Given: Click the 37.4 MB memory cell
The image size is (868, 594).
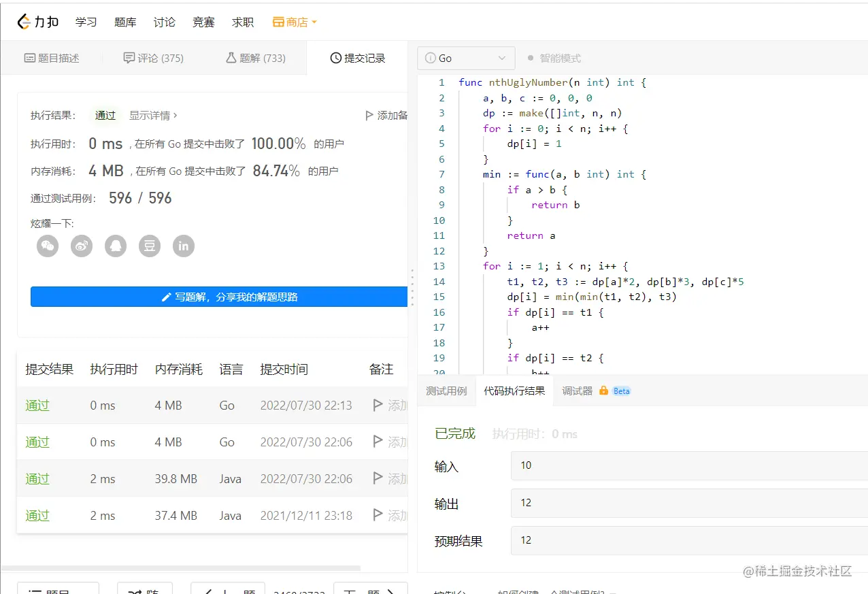Looking at the screenshot, I should (176, 516).
